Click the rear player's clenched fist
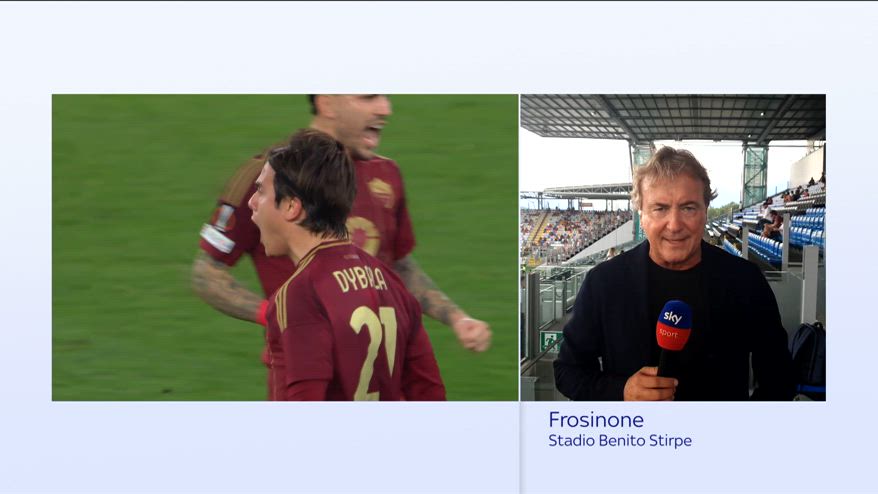This screenshot has width=878, height=494. [x=472, y=334]
